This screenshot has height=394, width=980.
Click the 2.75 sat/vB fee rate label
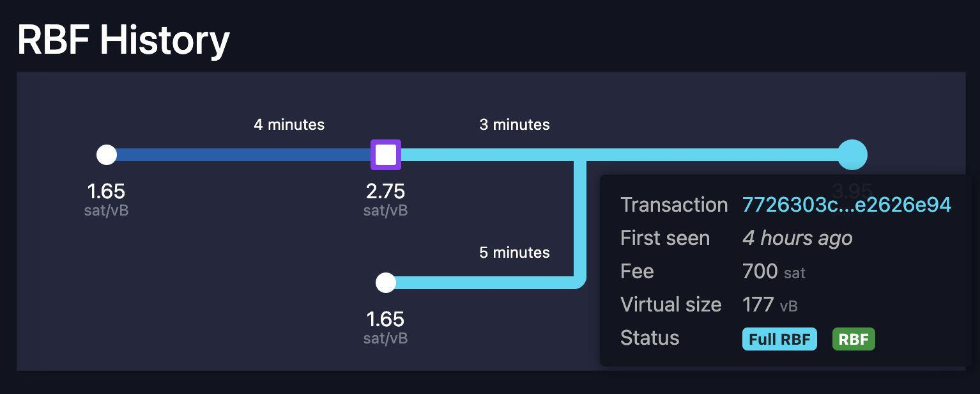pos(386,191)
